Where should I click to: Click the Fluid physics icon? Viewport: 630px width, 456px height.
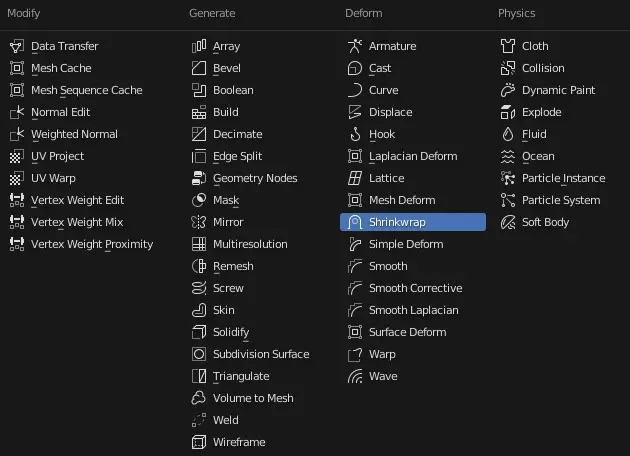(508, 134)
